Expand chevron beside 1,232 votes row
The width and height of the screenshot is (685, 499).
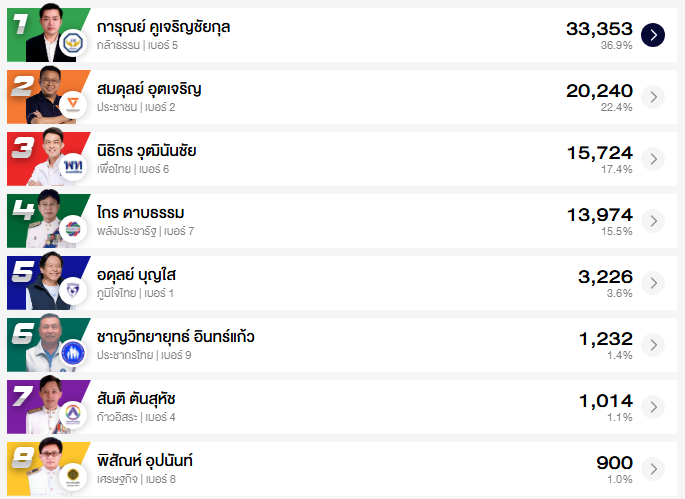point(653,345)
